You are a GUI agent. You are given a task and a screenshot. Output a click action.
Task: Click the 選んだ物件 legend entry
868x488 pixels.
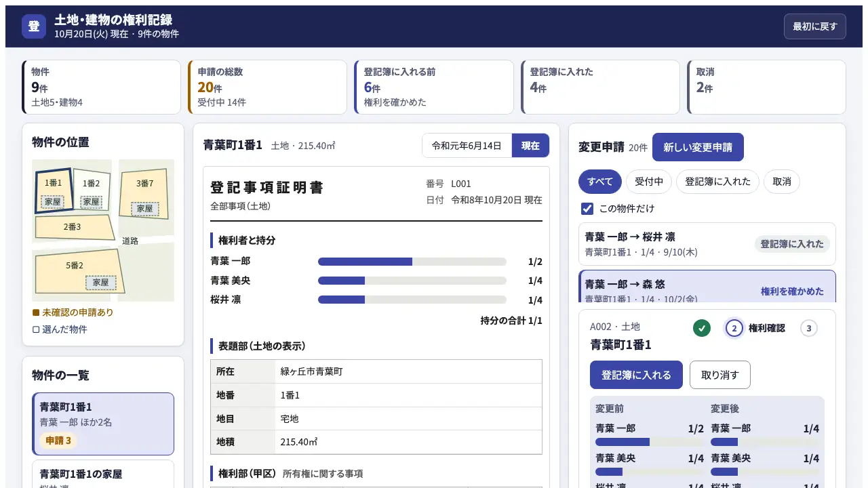click(x=60, y=329)
